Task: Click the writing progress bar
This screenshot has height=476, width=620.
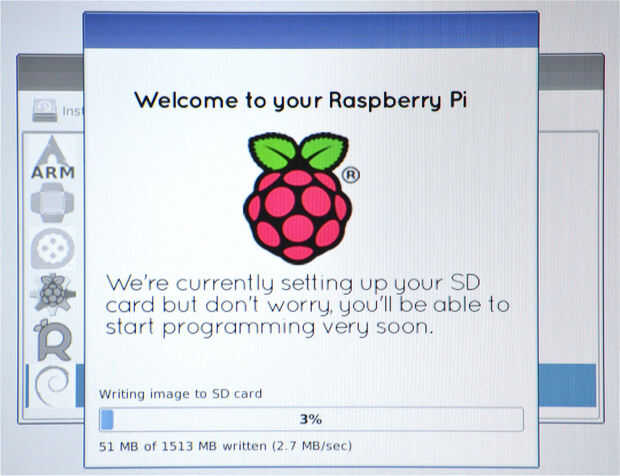Action: pyautogui.click(x=311, y=419)
